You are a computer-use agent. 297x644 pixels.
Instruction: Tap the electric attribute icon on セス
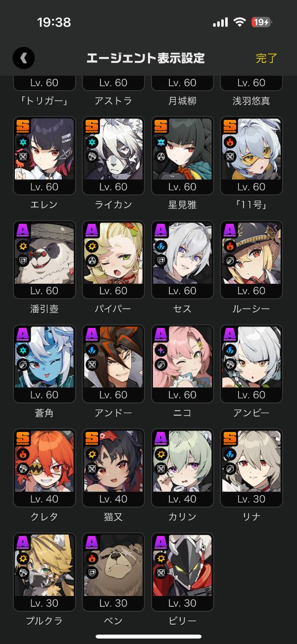click(x=160, y=246)
